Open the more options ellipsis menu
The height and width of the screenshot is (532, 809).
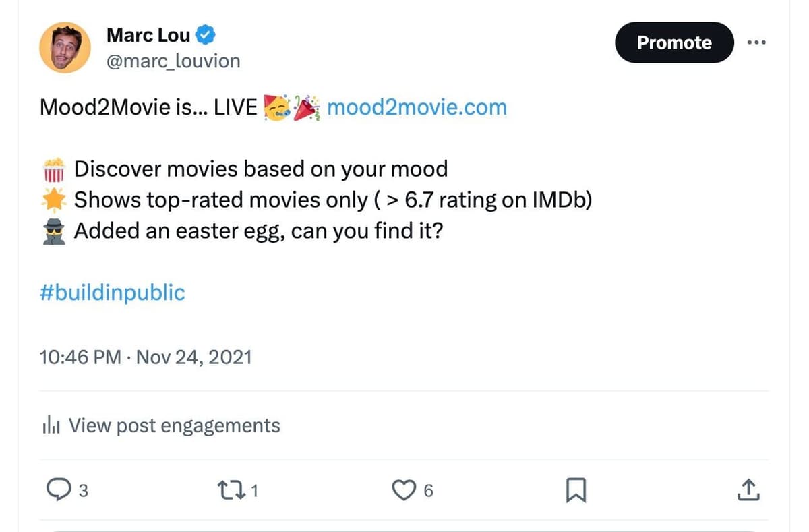click(x=757, y=42)
